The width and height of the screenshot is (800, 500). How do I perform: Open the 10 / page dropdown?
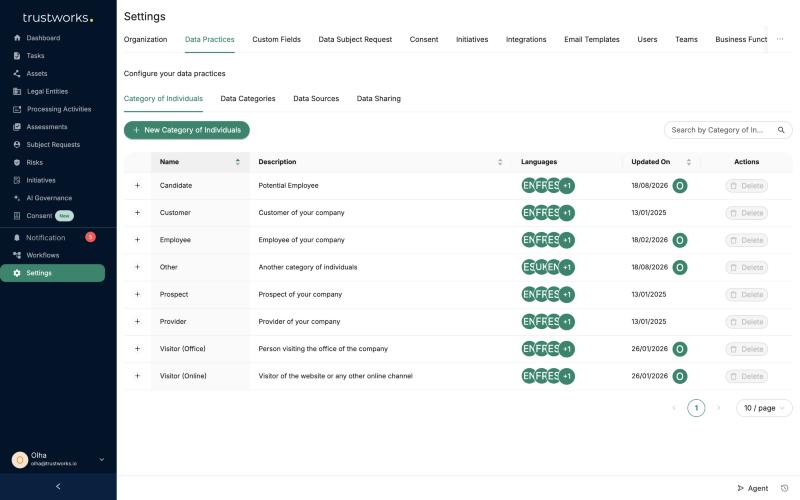pyautogui.click(x=764, y=408)
